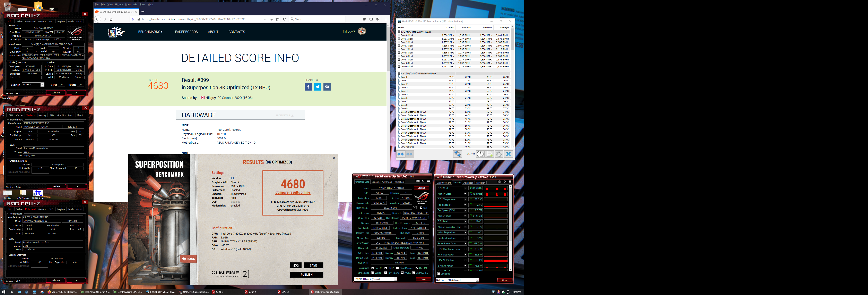Open Board Power Draw sensor dropdown

point(465,244)
